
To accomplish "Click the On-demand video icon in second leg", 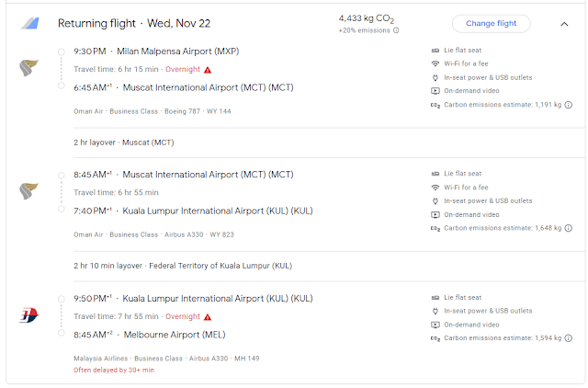I will click(435, 214).
